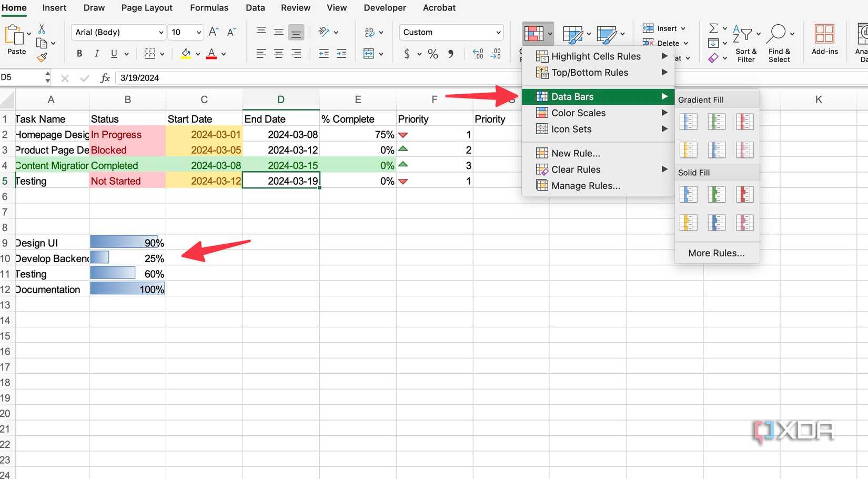
Task: Switch to the Formulas ribbon tab
Action: [x=209, y=8]
